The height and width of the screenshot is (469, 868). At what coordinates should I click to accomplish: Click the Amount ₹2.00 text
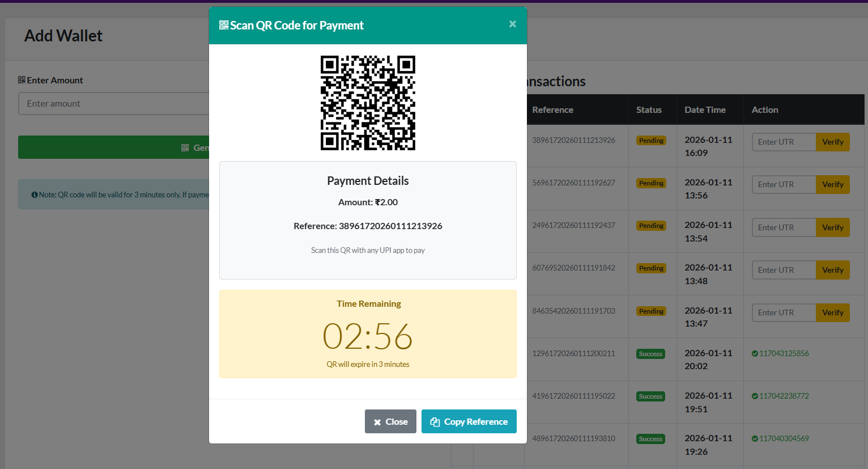click(x=368, y=202)
